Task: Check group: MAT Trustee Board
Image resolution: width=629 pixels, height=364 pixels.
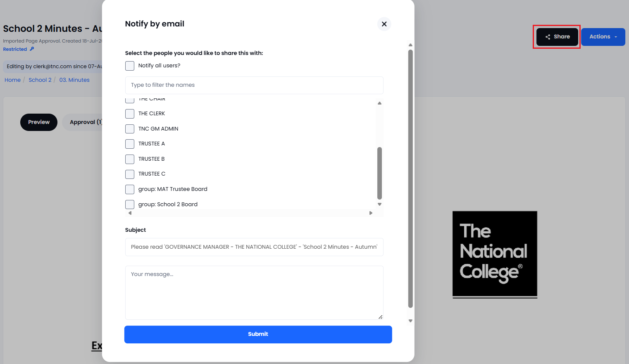Action: point(130,189)
